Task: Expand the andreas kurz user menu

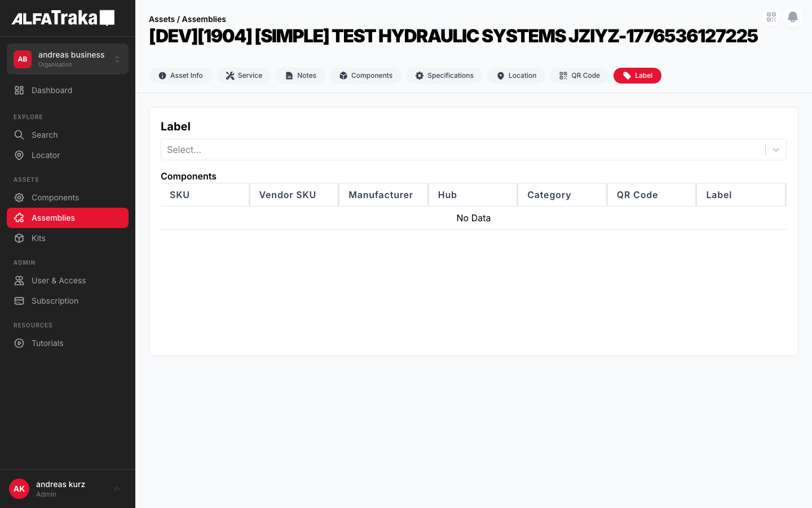Action: coord(117,489)
